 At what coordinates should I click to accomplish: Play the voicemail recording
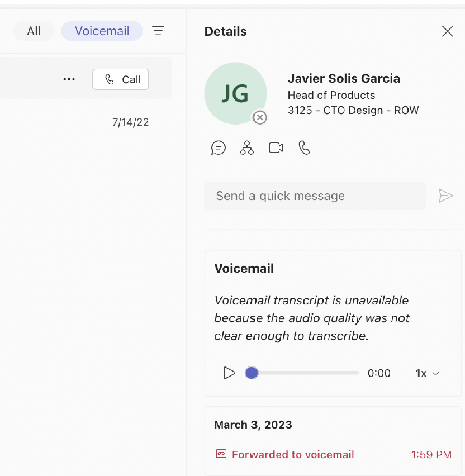pos(229,373)
